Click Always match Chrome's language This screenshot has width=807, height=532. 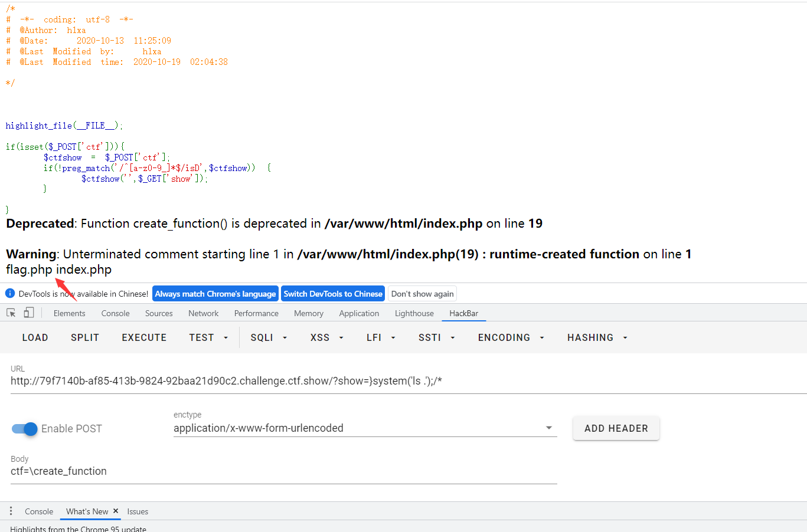tap(215, 294)
